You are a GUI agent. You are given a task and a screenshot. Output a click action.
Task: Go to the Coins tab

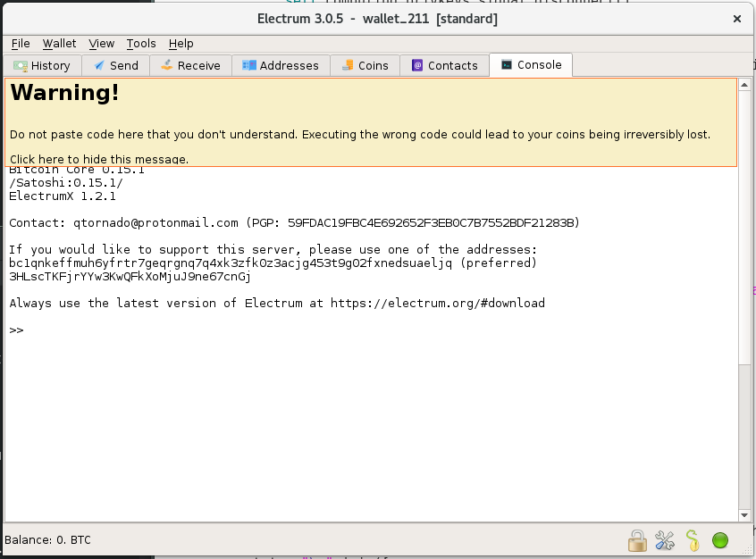[x=365, y=65]
